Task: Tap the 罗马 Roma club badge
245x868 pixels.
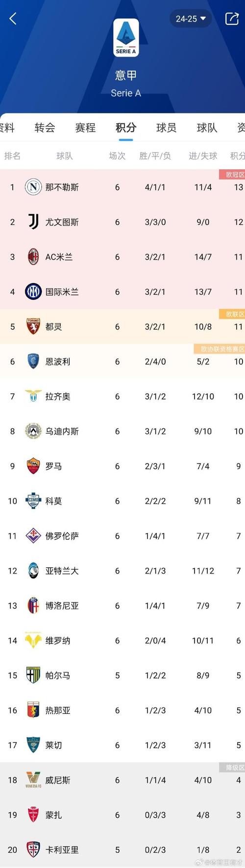Action: 33,466
